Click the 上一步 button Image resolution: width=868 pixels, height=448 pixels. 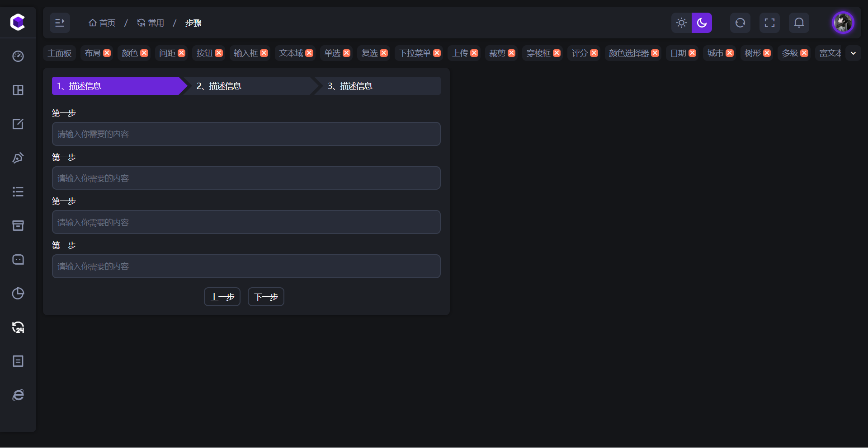(222, 297)
